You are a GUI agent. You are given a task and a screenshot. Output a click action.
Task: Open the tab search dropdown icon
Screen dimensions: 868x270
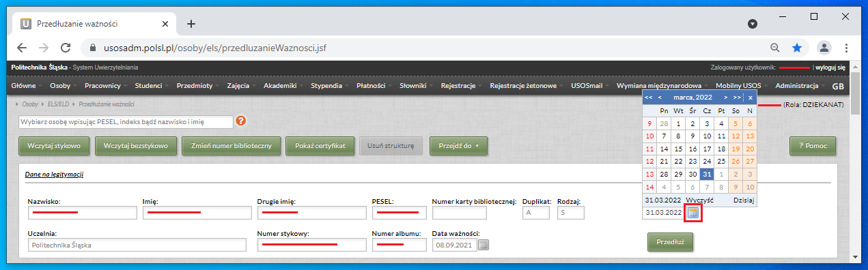[753, 23]
